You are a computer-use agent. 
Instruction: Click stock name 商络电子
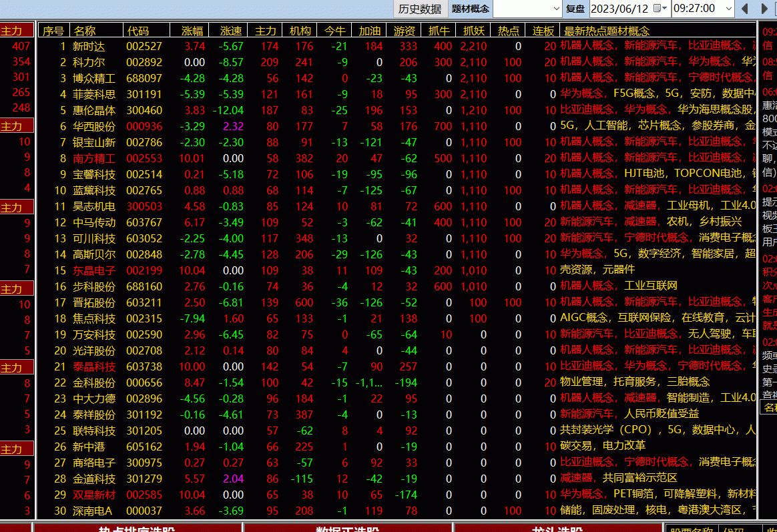point(94,463)
